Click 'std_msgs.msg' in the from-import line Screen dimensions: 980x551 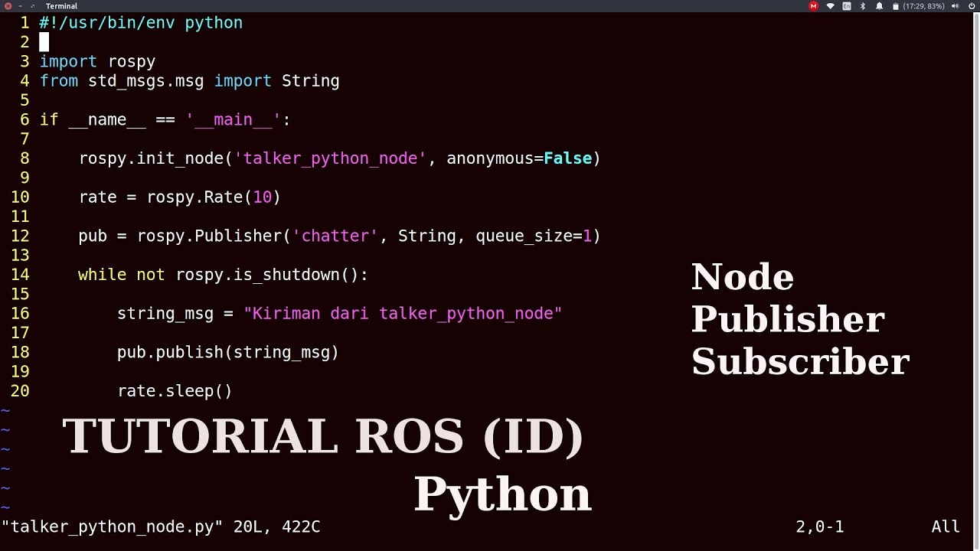click(145, 80)
